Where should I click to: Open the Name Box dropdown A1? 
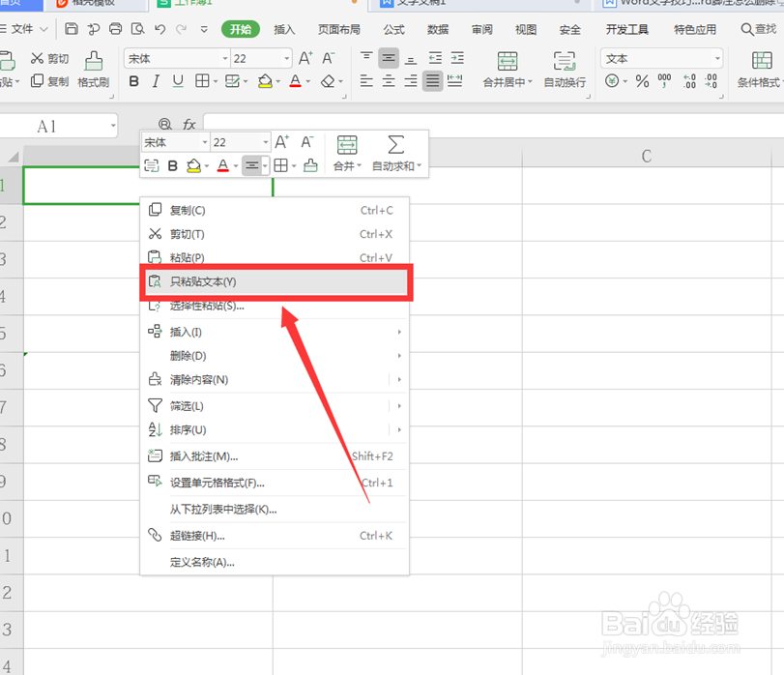(113, 126)
